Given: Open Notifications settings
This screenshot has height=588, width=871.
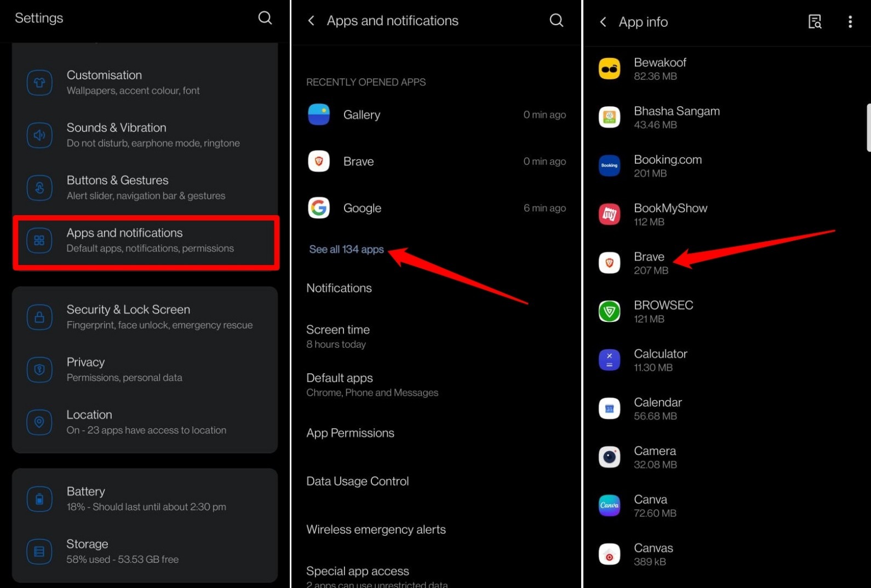Looking at the screenshot, I should [339, 288].
